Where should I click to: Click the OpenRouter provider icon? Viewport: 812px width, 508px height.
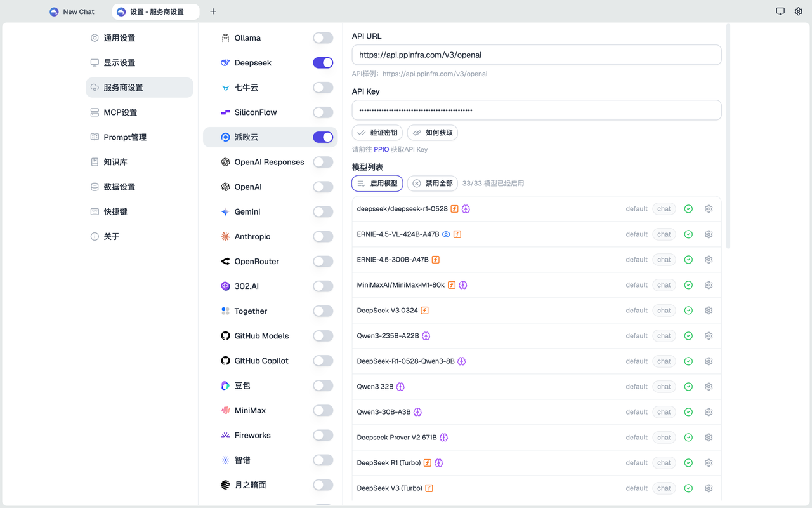coord(225,261)
